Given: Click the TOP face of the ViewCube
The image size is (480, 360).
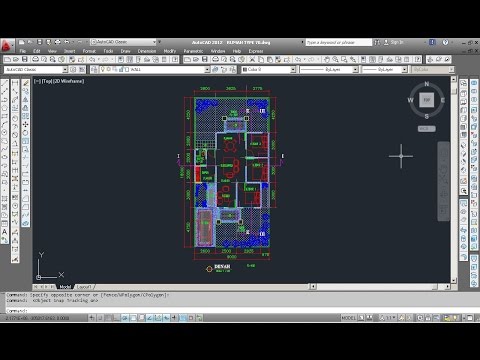Looking at the screenshot, I should (427, 100).
